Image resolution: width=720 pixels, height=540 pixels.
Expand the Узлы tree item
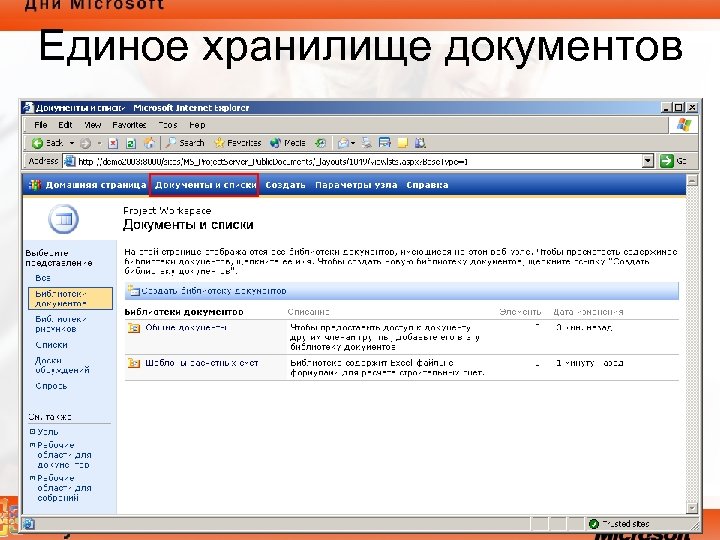(32, 432)
